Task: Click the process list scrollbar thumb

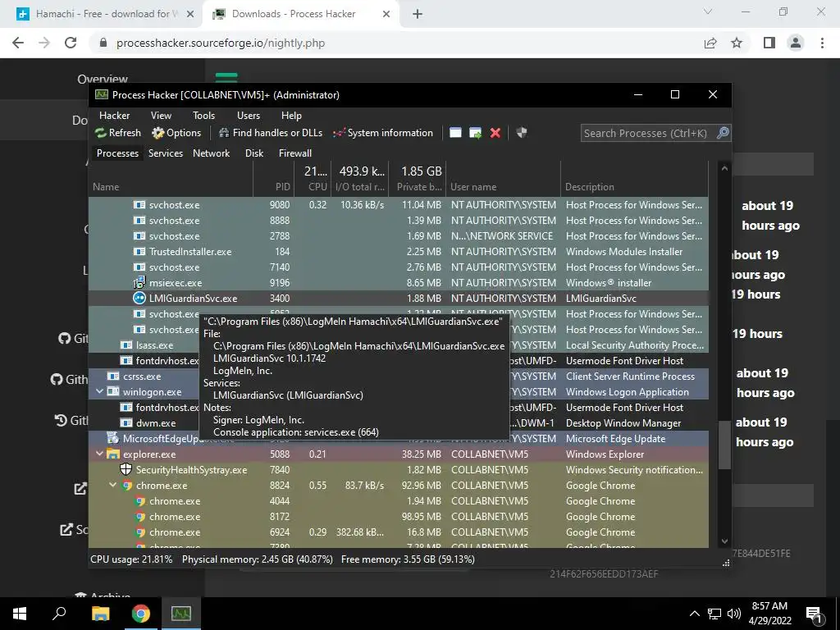Action: pos(724,445)
